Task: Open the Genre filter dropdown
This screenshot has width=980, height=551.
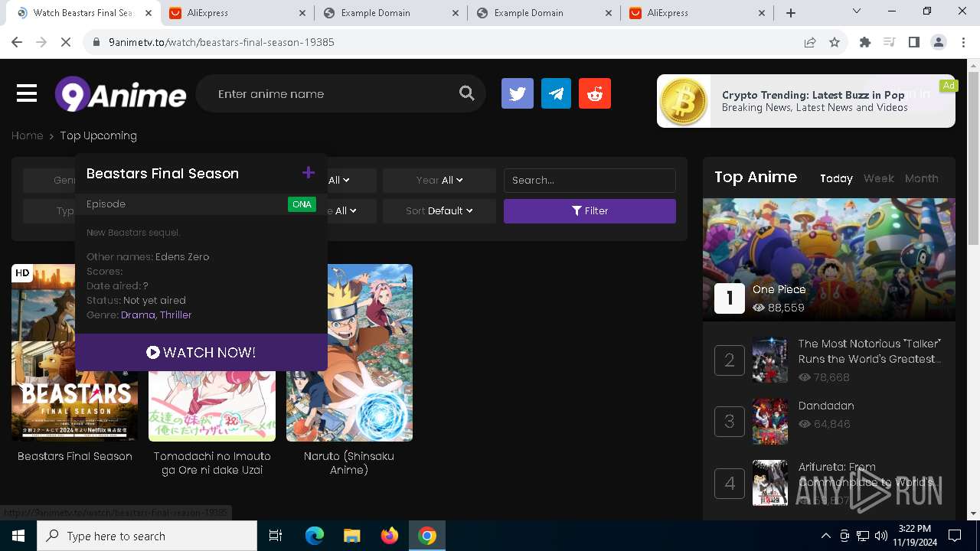Action: [50, 180]
